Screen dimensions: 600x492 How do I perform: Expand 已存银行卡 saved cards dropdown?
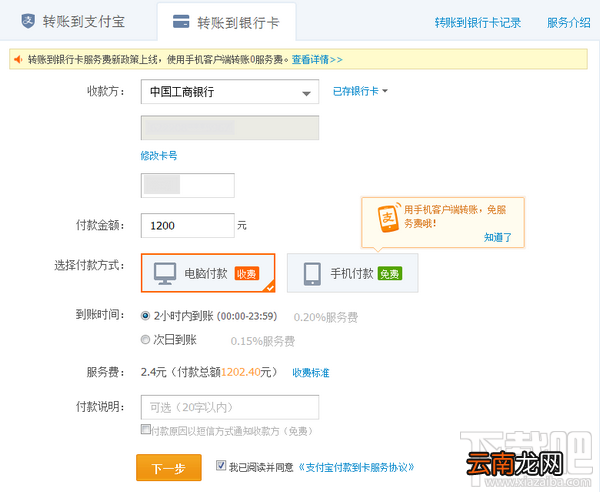pyautogui.click(x=360, y=91)
